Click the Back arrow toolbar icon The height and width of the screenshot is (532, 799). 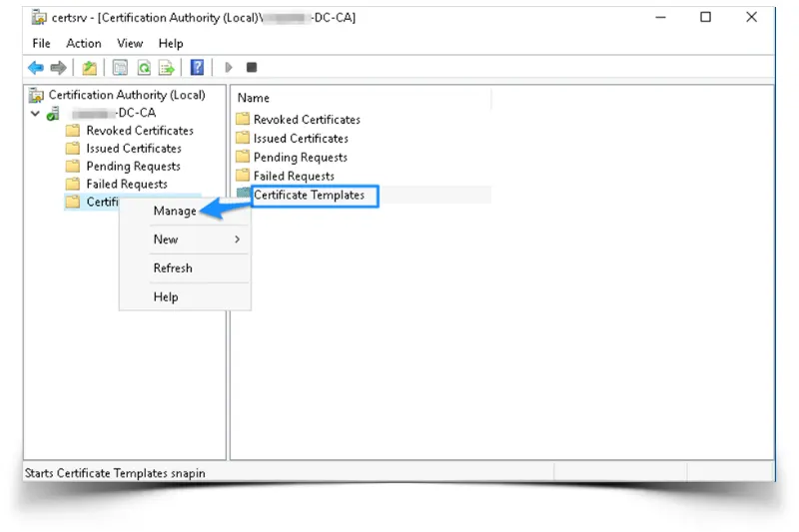(36, 67)
